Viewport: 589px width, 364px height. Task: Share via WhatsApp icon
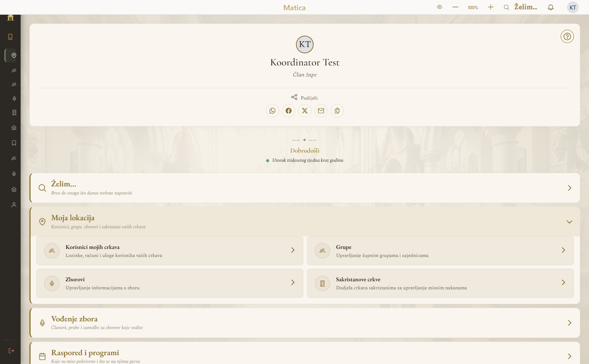272,111
